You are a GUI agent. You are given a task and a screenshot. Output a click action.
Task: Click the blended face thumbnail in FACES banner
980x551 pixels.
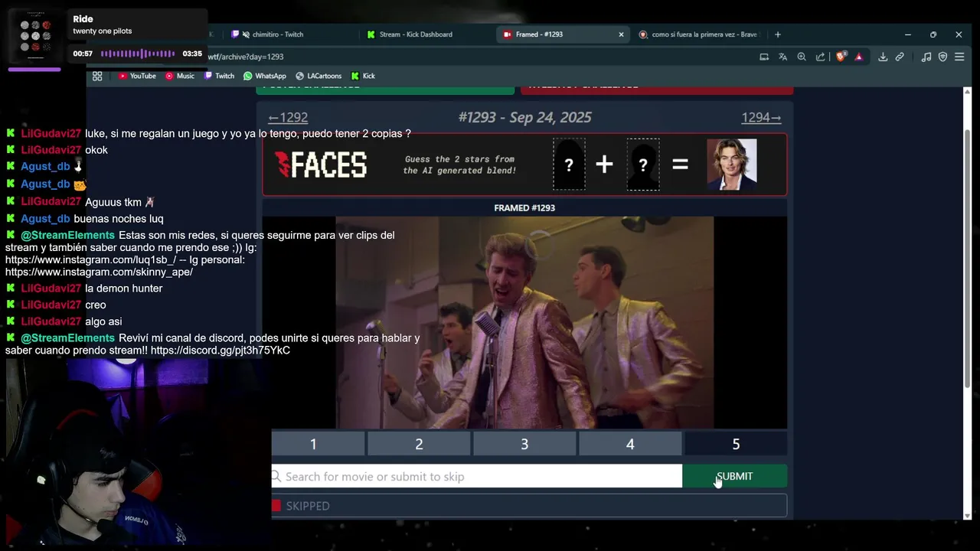[x=731, y=164]
